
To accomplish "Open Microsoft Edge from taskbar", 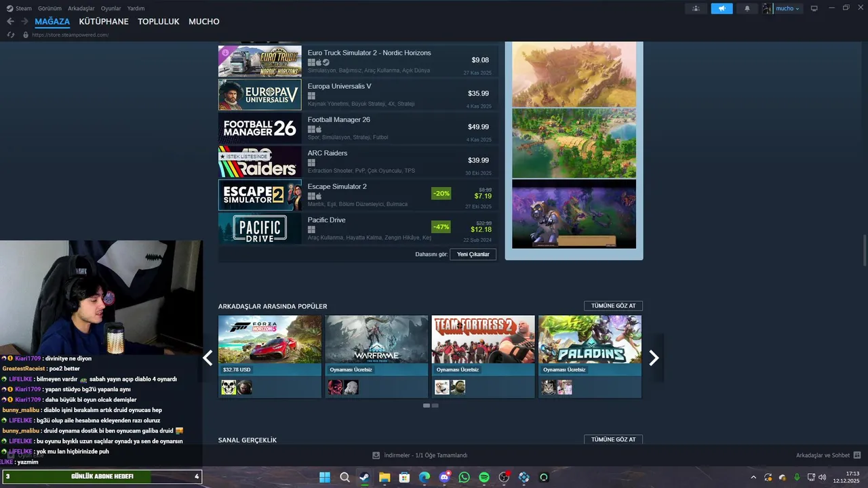I will coord(425,477).
